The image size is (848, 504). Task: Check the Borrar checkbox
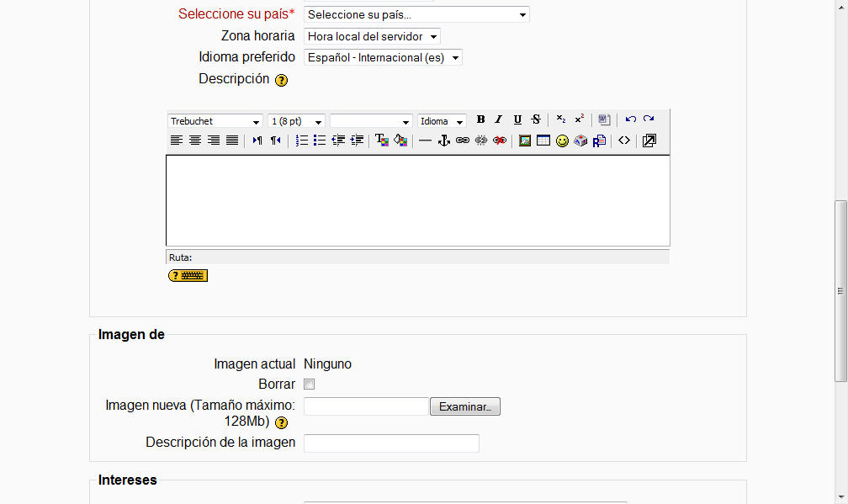click(310, 385)
